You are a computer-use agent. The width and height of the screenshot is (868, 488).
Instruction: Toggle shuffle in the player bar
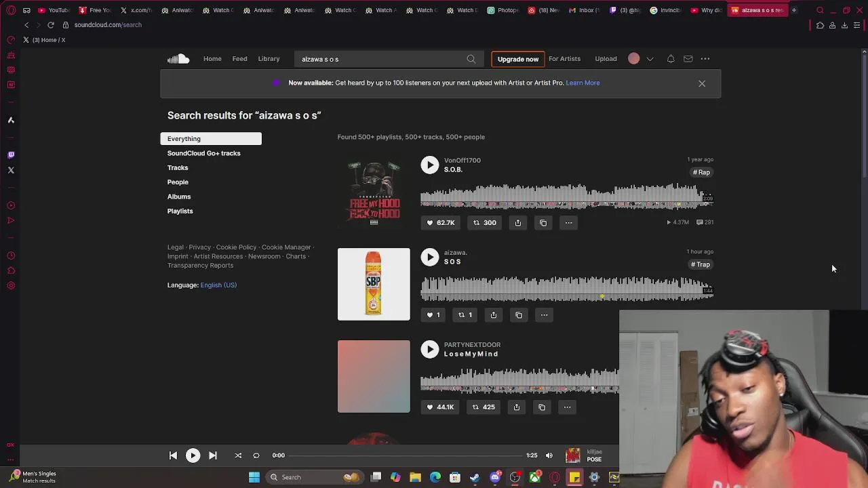(x=238, y=455)
